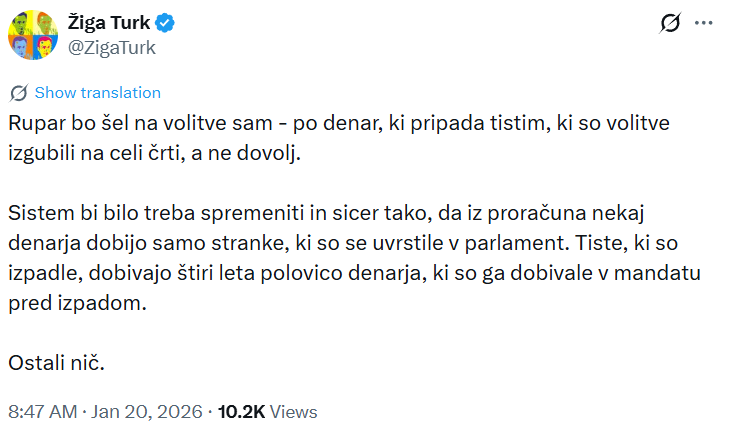This screenshot has height=435, width=734.
Task: Open the Grok explain icon
Action: [x=671, y=23]
